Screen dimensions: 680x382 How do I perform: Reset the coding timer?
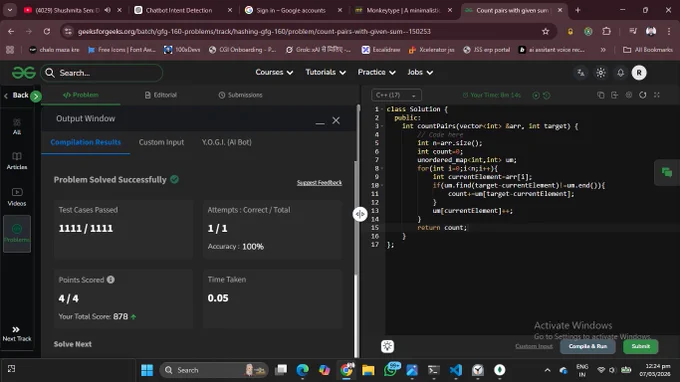click(546, 95)
